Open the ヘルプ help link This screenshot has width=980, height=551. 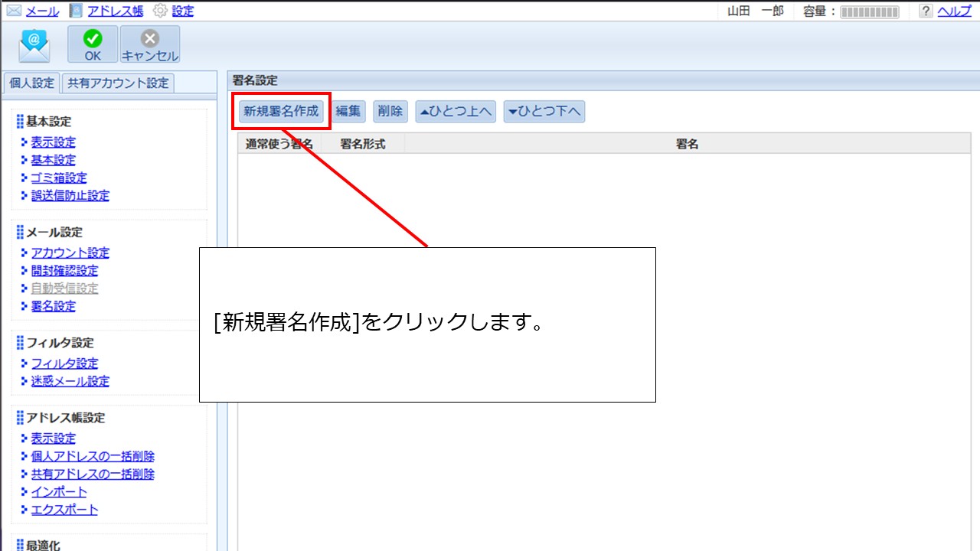tap(954, 11)
